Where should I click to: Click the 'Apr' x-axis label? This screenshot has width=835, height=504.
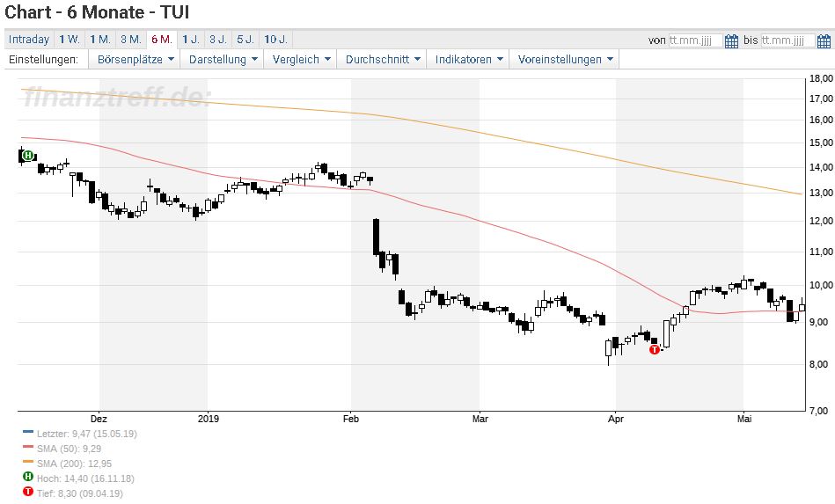pyautogui.click(x=616, y=419)
